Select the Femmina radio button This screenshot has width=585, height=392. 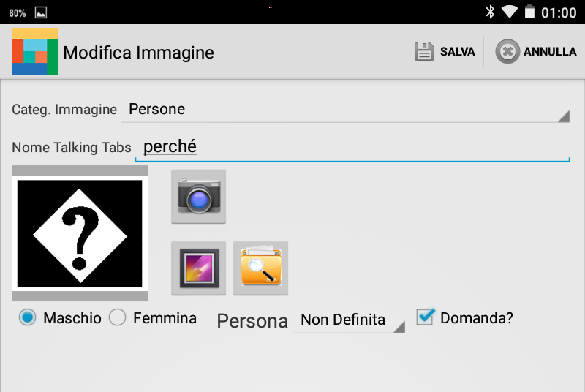118,318
